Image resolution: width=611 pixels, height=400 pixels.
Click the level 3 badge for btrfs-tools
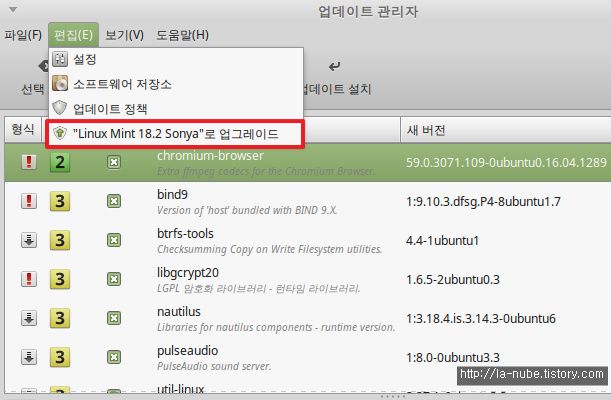click(60, 240)
